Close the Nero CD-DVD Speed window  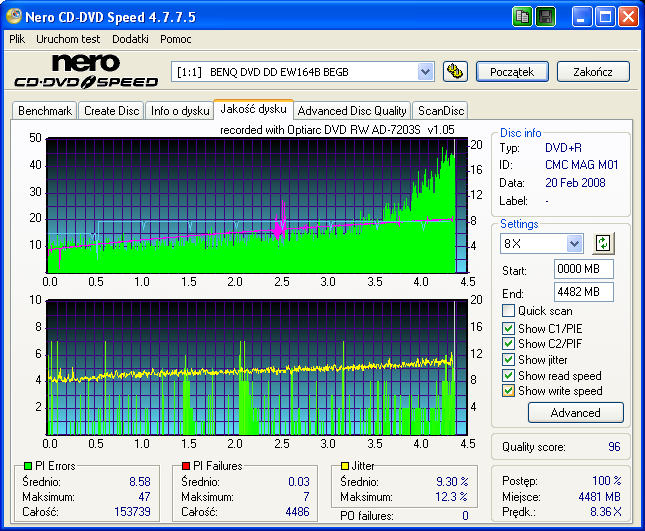(629, 17)
